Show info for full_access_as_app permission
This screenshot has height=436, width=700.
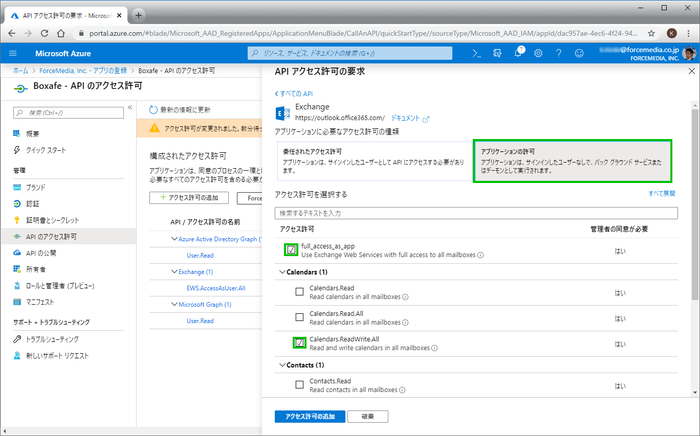point(480,255)
